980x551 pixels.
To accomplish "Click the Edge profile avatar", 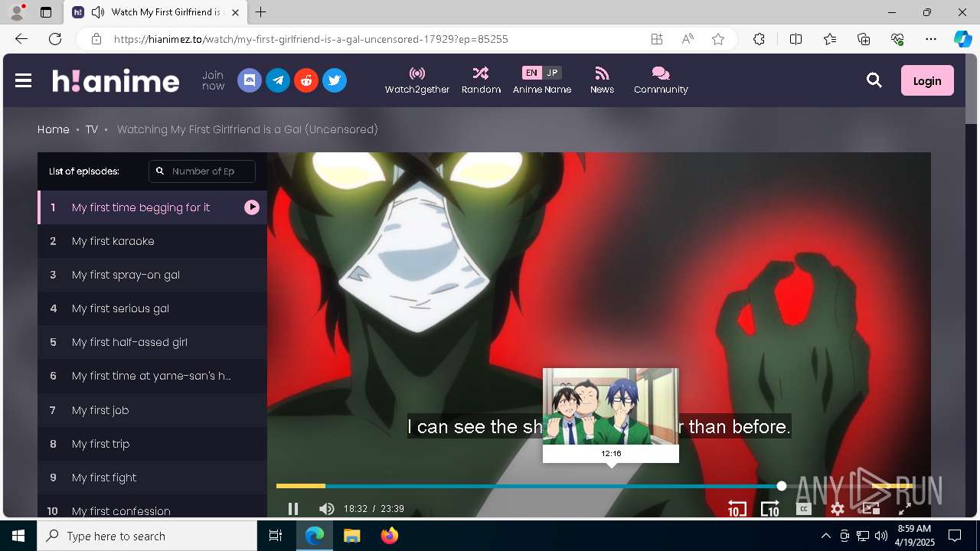I will 17,12.
